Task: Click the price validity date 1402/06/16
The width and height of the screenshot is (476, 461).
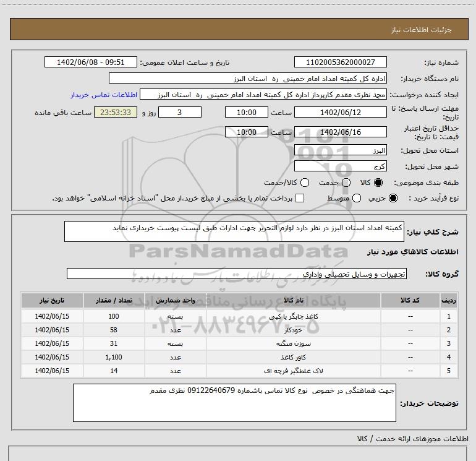Action: point(340,132)
